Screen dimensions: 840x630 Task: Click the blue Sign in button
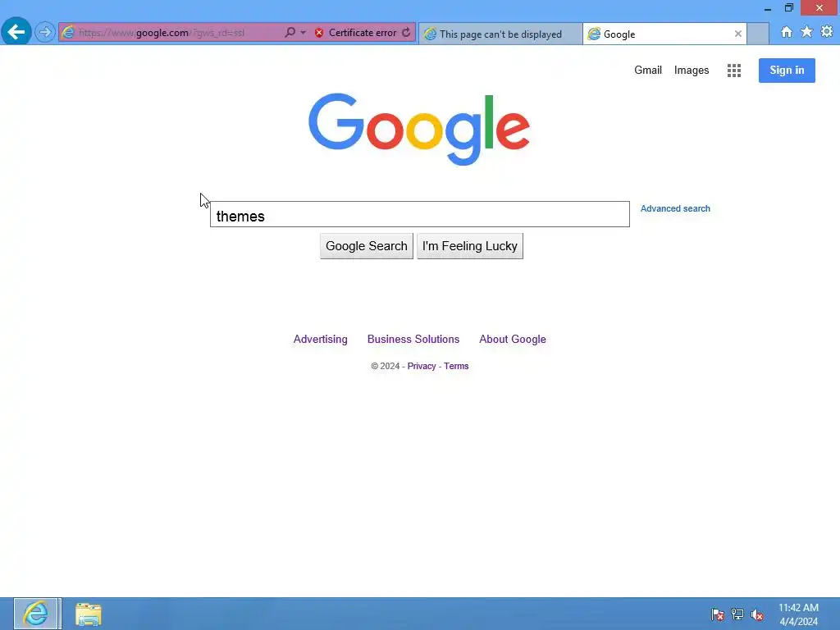(787, 71)
